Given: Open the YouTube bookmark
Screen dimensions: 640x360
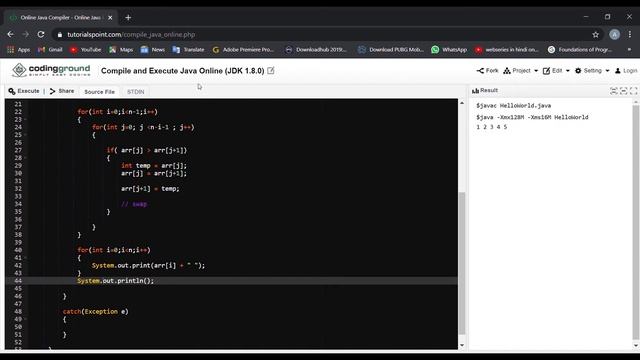Looking at the screenshot, I should click(x=85, y=50).
